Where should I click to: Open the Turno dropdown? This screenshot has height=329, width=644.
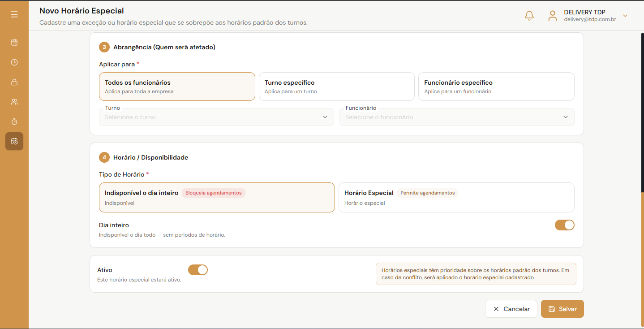click(x=216, y=117)
